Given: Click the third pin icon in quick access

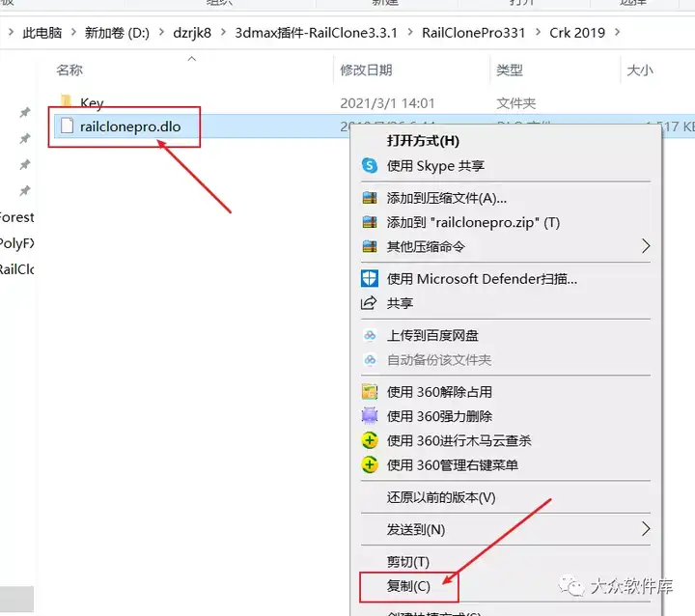Looking at the screenshot, I should [x=25, y=165].
